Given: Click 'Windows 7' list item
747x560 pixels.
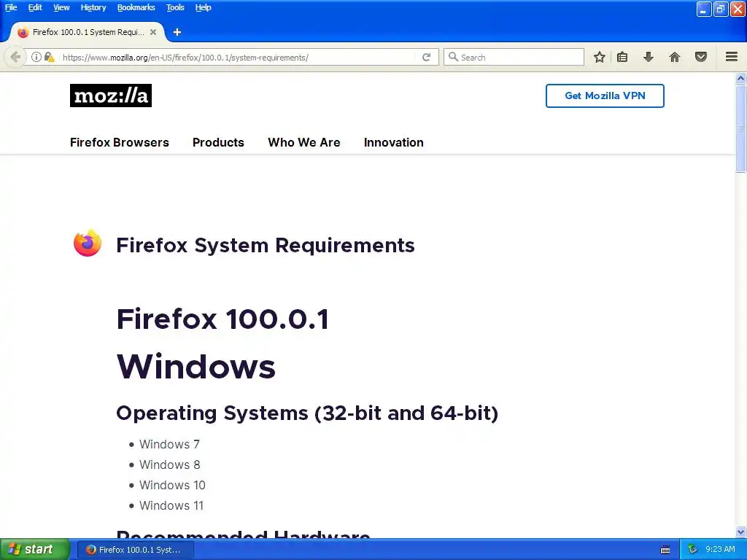Looking at the screenshot, I should 169,444.
